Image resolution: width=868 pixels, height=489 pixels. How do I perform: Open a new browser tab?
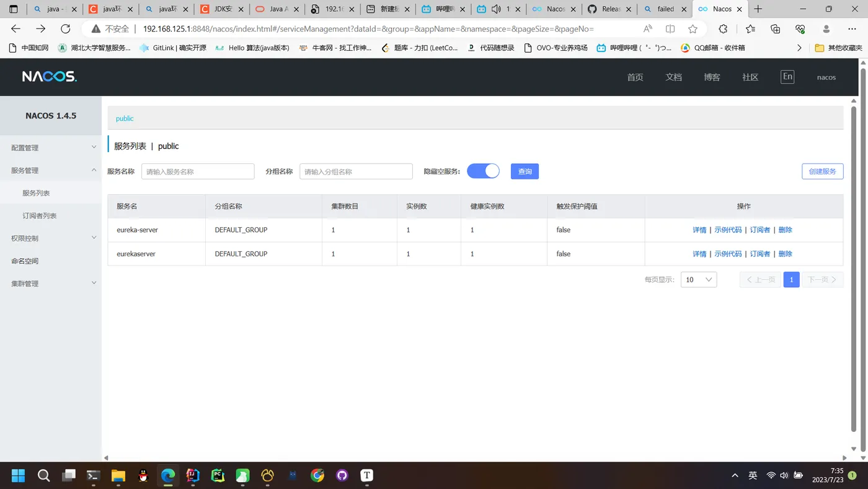pyautogui.click(x=758, y=9)
